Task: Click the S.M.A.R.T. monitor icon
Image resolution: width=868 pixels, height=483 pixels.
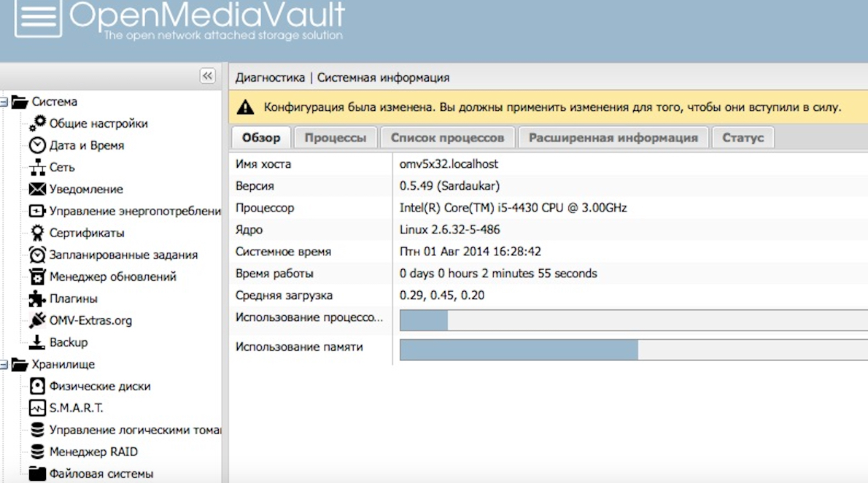Action: coord(37,409)
